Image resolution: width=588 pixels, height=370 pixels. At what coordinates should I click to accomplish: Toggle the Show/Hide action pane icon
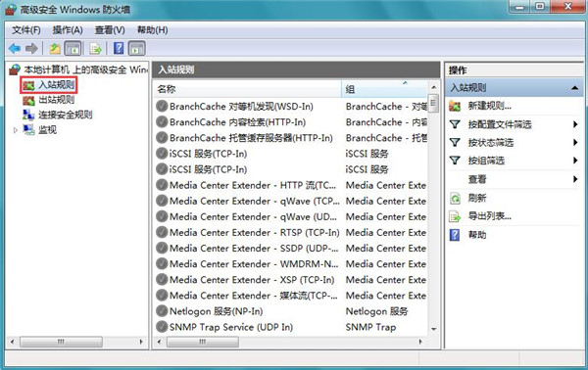(137, 48)
